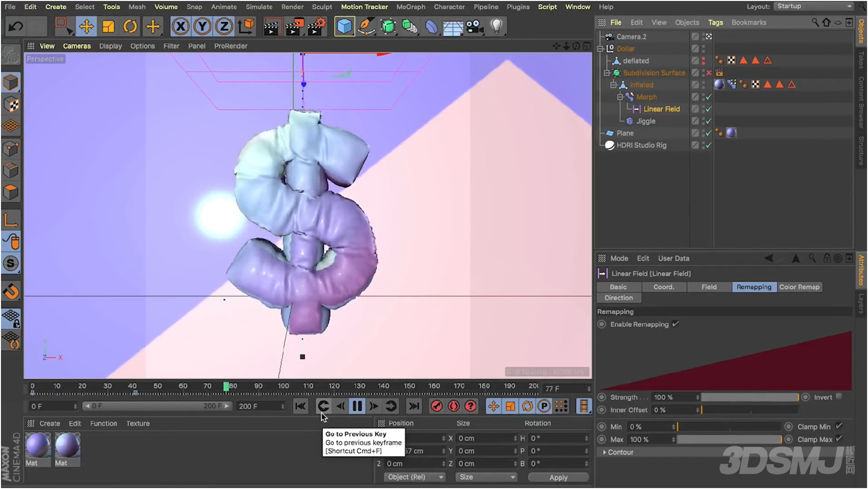Screen dimensions: 868x489
Task: Open the Size coordinate mode dropdown
Action: click(x=486, y=477)
